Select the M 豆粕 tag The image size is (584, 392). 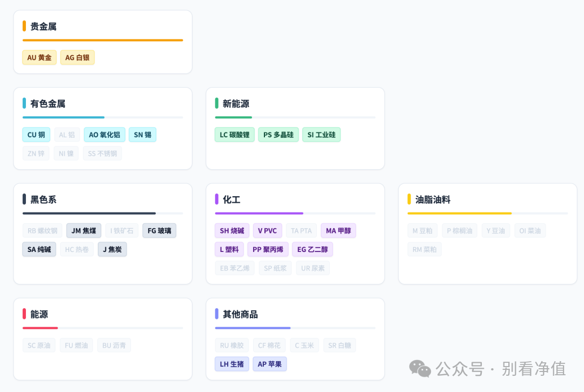(422, 230)
